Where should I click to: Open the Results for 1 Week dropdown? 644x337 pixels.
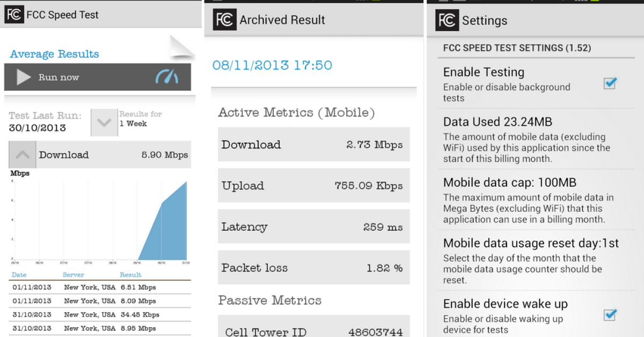point(104,123)
